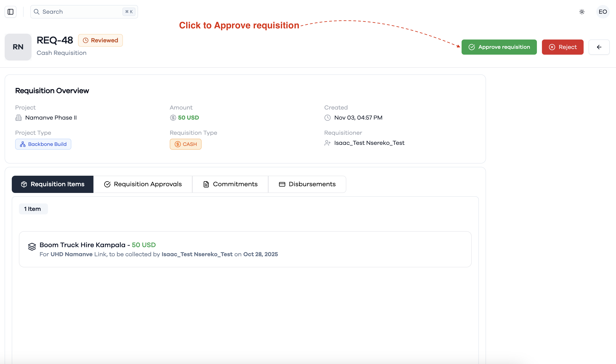Click the Backbone Build project type badge

pos(43,144)
